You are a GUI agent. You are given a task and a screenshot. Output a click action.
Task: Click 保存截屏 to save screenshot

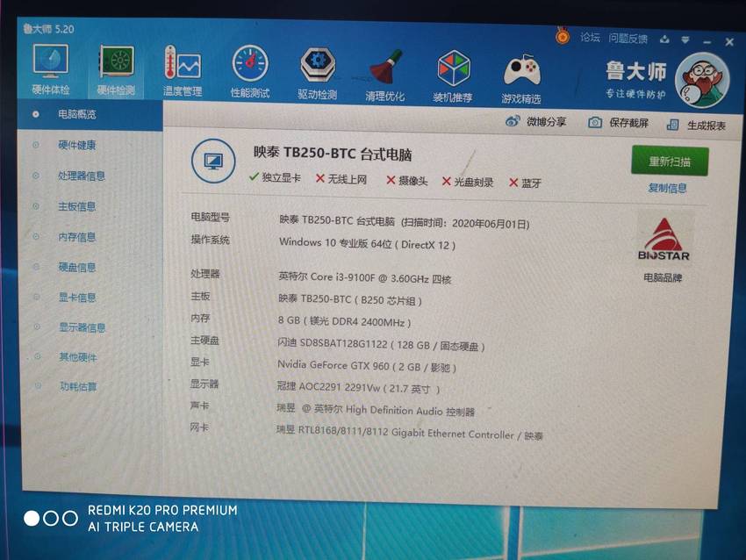coord(629,123)
